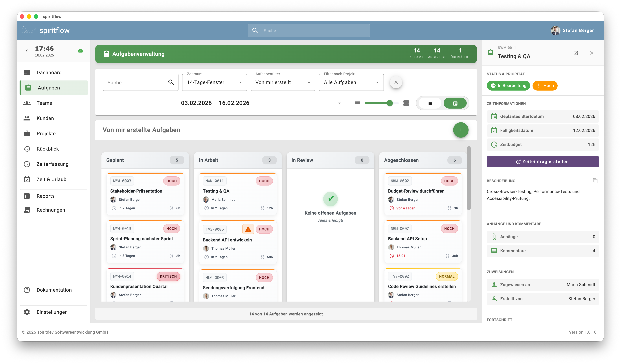The image size is (621, 364).
Task: Switch to list view toggle
Action: click(430, 103)
